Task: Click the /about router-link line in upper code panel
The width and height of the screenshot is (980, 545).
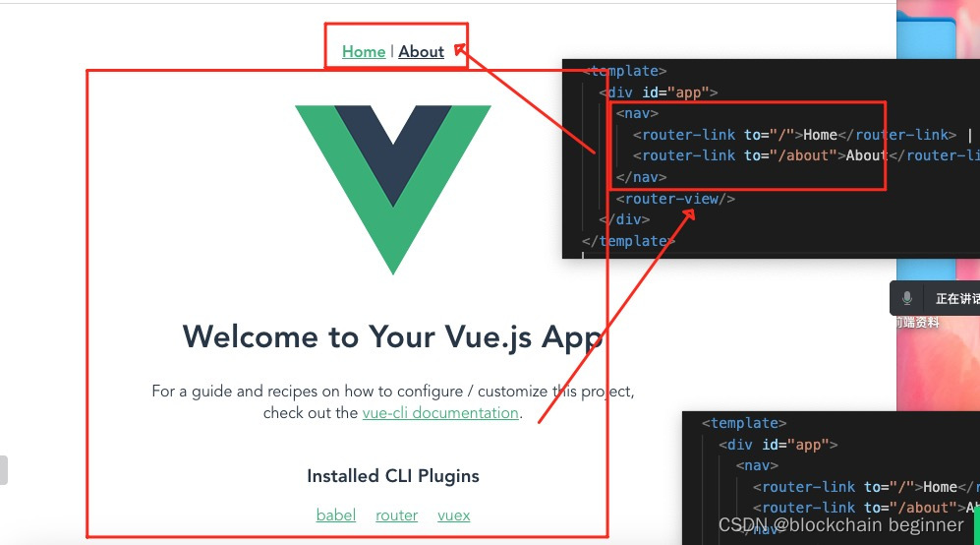Action: click(806, 155)
